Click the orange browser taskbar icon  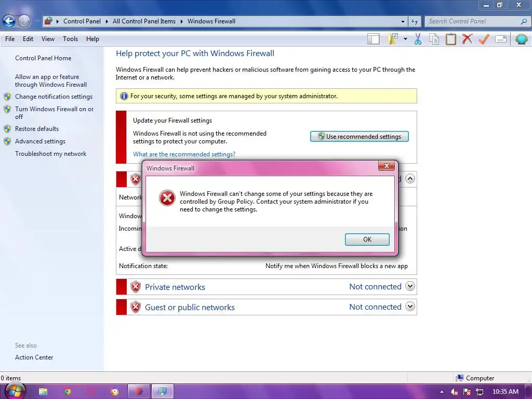click(x=115, y=392)
